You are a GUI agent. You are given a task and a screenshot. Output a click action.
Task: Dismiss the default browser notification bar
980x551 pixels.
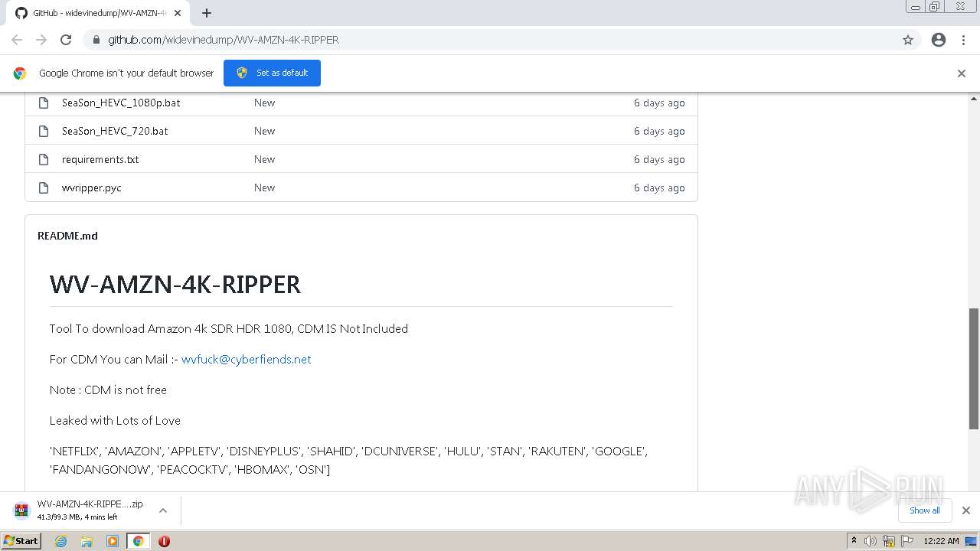(x=962, y=73)
